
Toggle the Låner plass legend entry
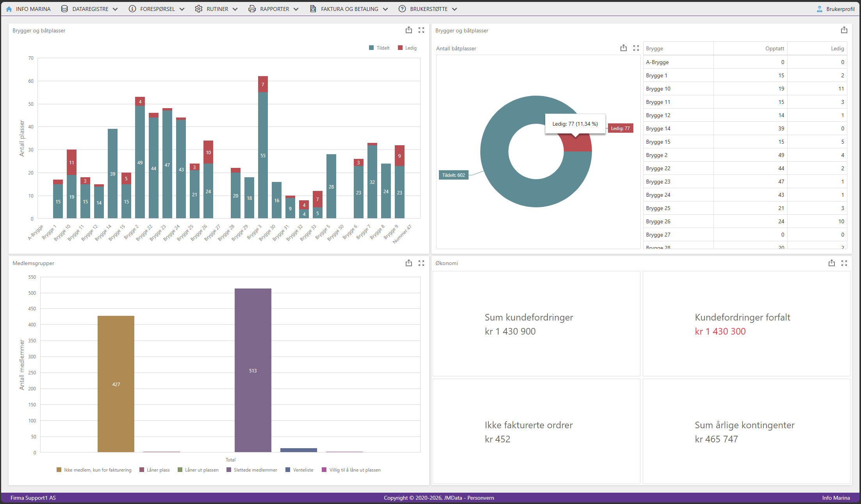coord(155,470)
